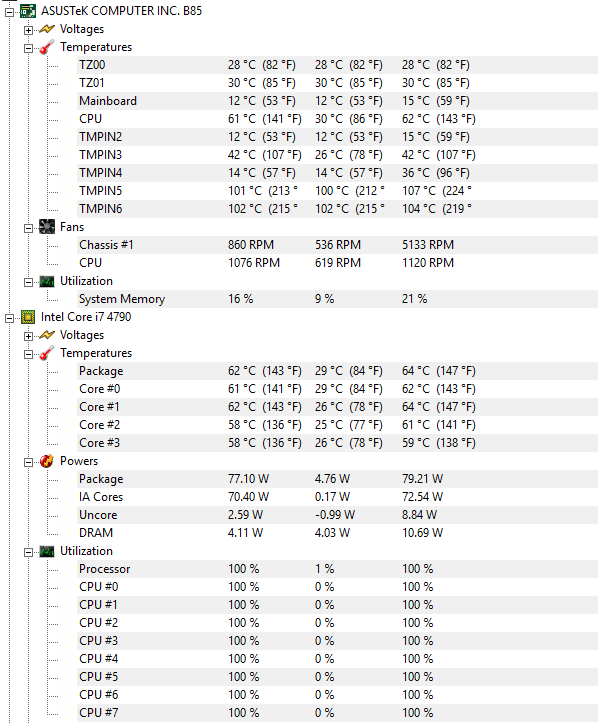Click the motherboard Utilization graph icon

pyautogui.click(x=47, y=281)
